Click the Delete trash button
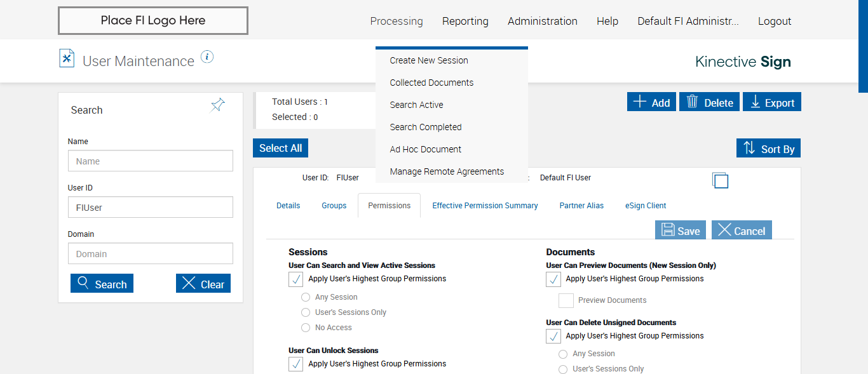The image size is (868, 374). pos(709,102)
